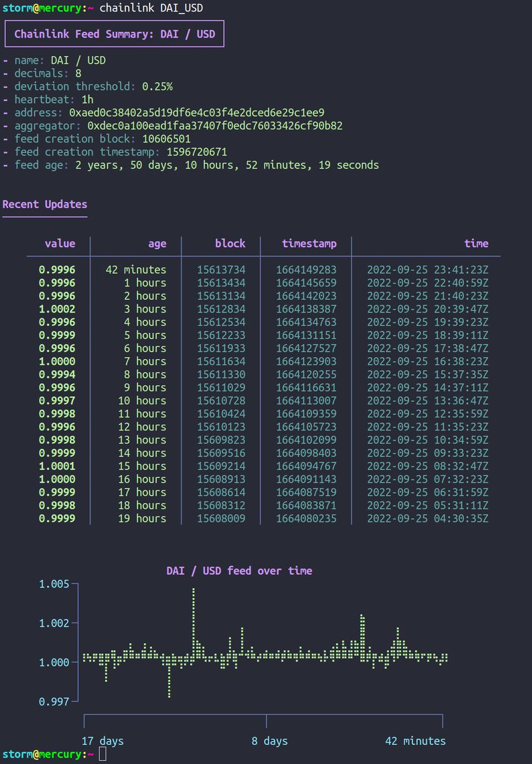This screenshot has width=532, height=764.
Task: Click time 2022-09-25 20:39:47Z
Action: pyautogui.click(x=428, y=309)
